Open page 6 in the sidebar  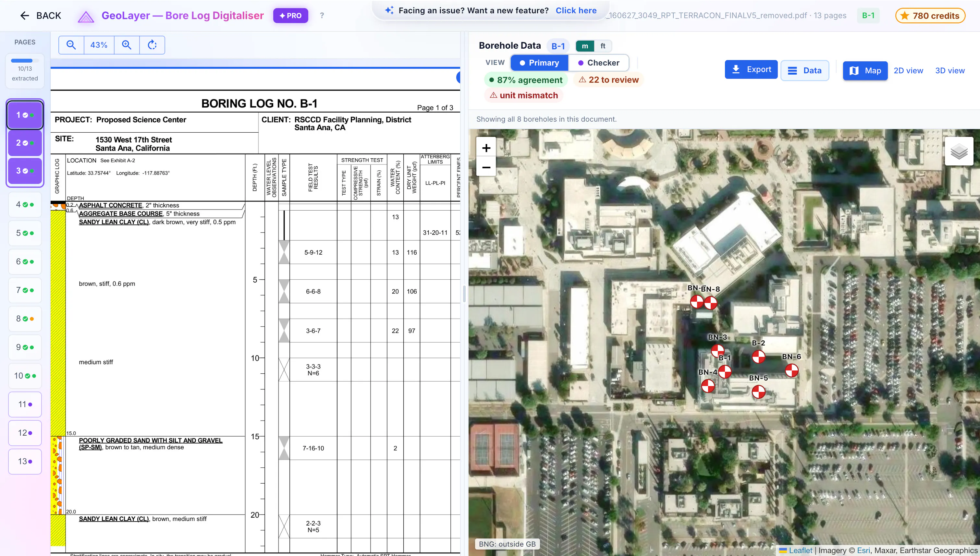click(x=25, y=261)
